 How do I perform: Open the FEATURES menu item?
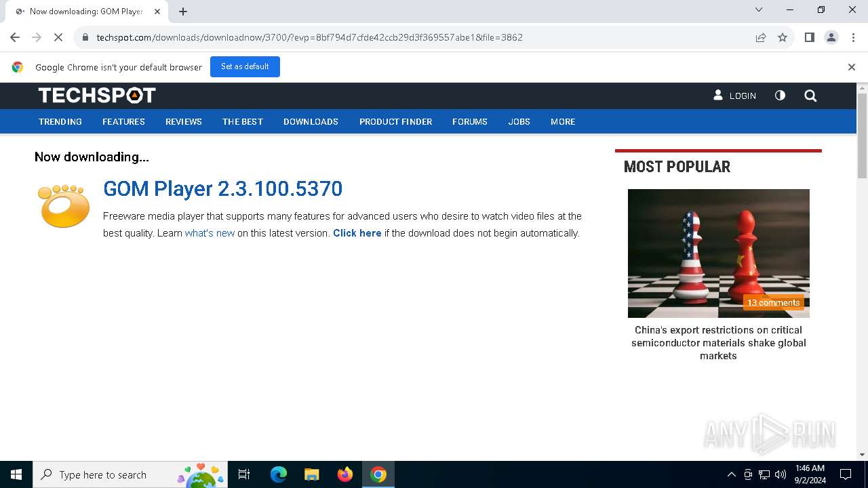[x=123, y=122]
